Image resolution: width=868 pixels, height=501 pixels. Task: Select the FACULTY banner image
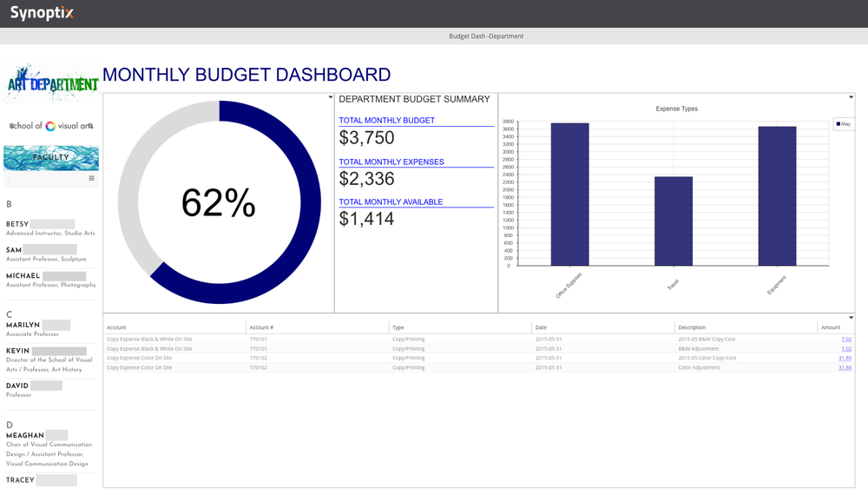[x=50, y=156]
